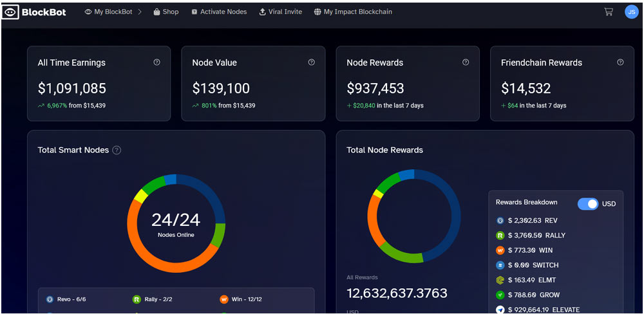Click the Friendchain Rewards $14,532 amount
Image resolution: width=644 pixels, height=316 pixels.
coord(526,88)
